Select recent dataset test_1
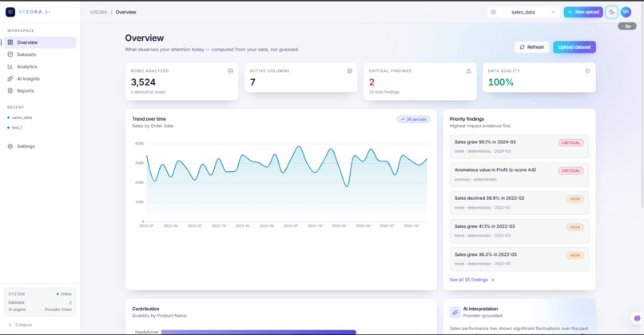Viewport: 644px width, 335px height. click(x=15, y=128)
